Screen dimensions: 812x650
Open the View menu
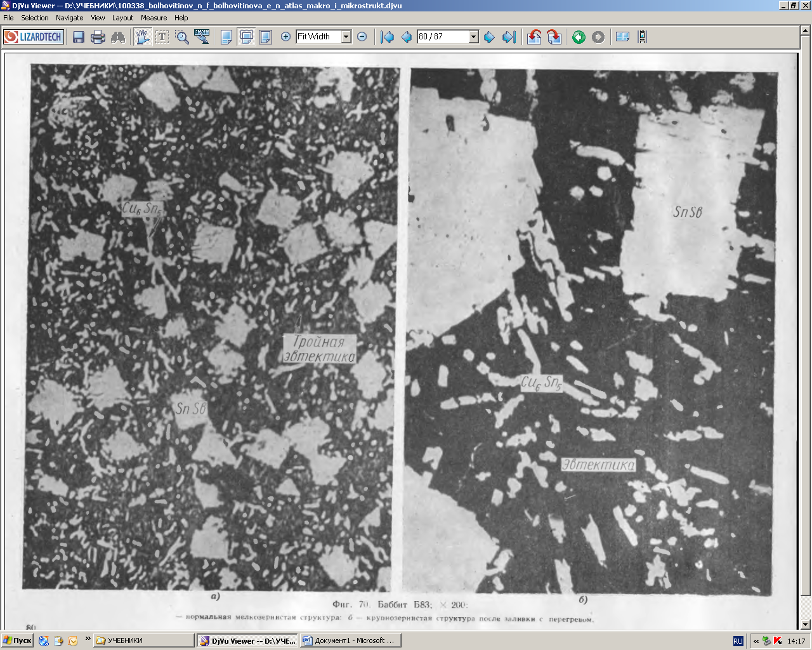tap(98, 18)
